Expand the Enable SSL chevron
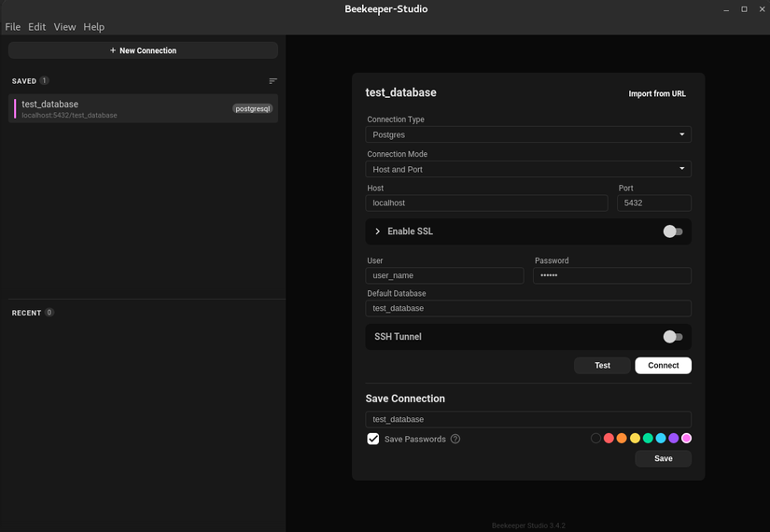 pyautogui.click(x=377, y=231)
